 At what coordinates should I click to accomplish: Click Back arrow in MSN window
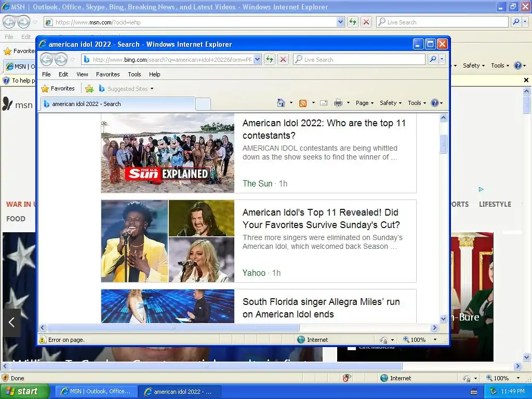(9, 22)
